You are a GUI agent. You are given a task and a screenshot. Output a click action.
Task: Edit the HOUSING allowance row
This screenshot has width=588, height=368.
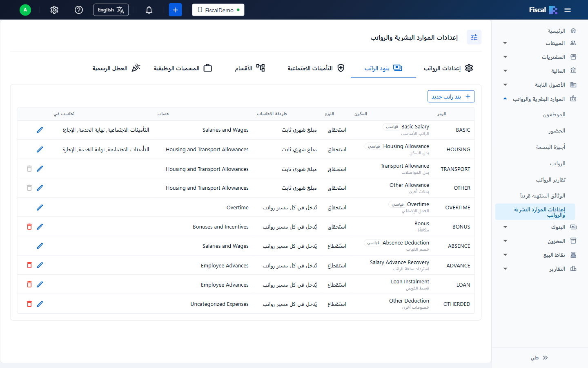coord(40,150)
